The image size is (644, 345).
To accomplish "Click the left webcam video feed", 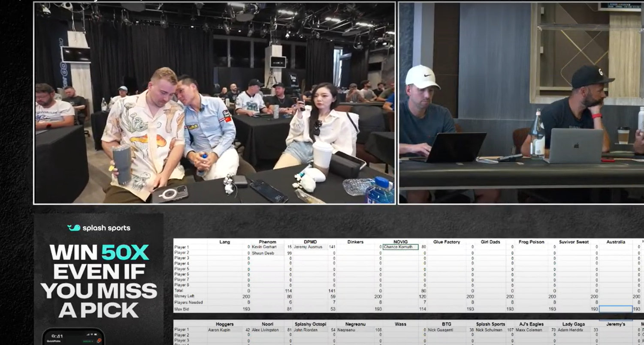I will point(215,103).
